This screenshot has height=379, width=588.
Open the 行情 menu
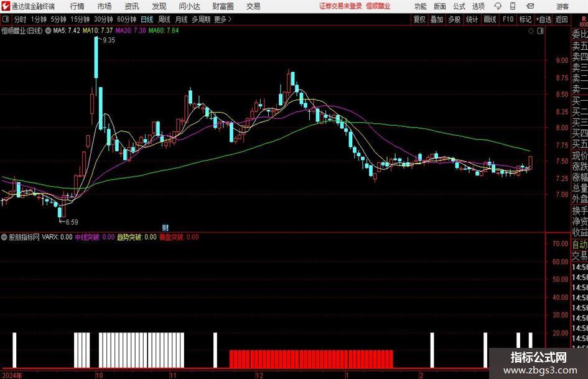click(77, 6)
